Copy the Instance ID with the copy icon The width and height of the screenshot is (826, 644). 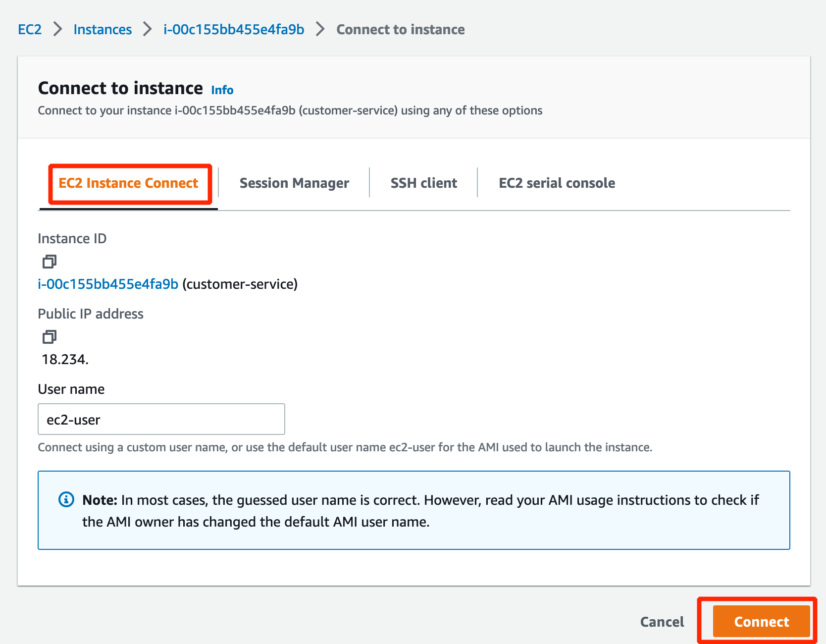pyautogui.click(x=50, y=261)
